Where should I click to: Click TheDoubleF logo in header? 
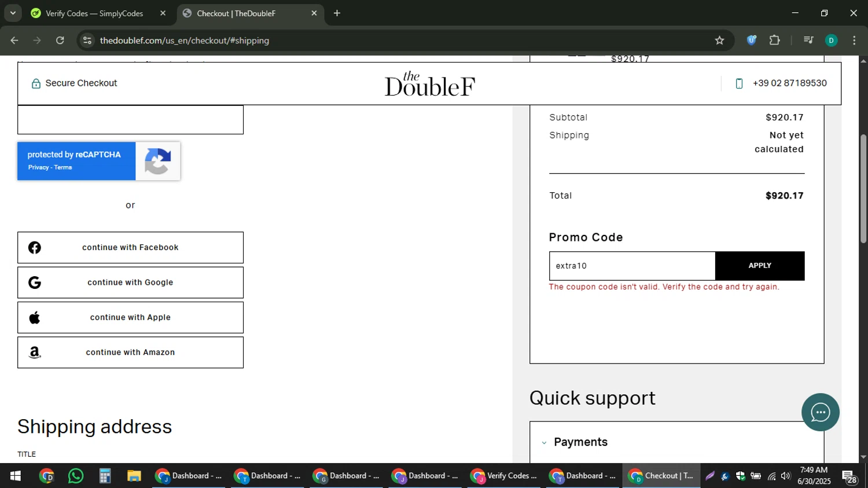pyautogui.click(x=429, y=83)
